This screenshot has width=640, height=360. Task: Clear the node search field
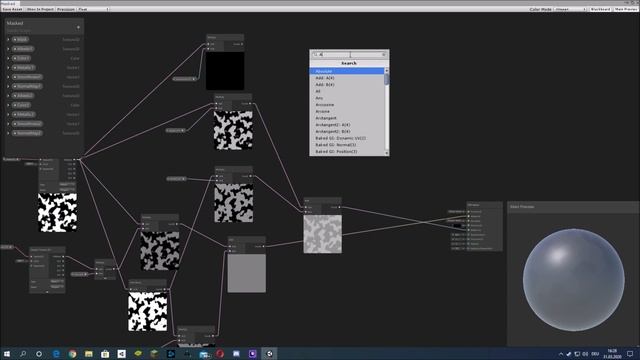point(384,54)
